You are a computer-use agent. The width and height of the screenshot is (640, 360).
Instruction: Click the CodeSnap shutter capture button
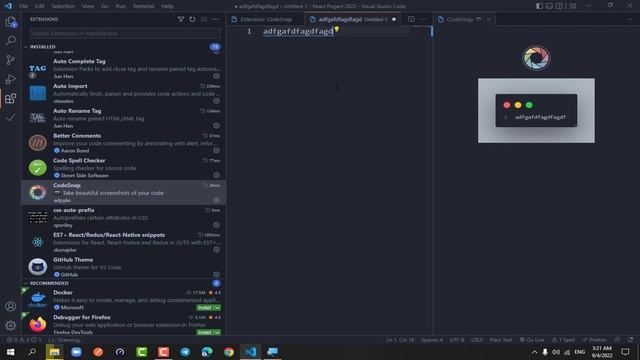[x=536, y=58]
